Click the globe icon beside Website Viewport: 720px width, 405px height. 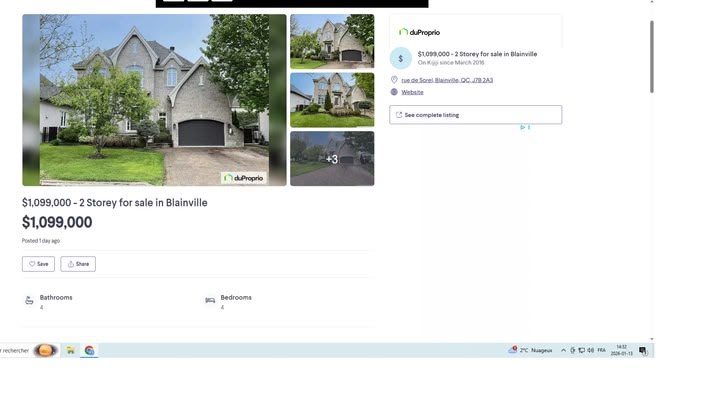click(x=394, y=92)
